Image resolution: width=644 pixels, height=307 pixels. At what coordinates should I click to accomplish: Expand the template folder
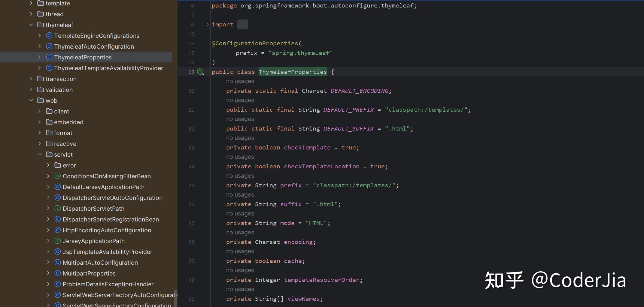click(x=31, y=3)
